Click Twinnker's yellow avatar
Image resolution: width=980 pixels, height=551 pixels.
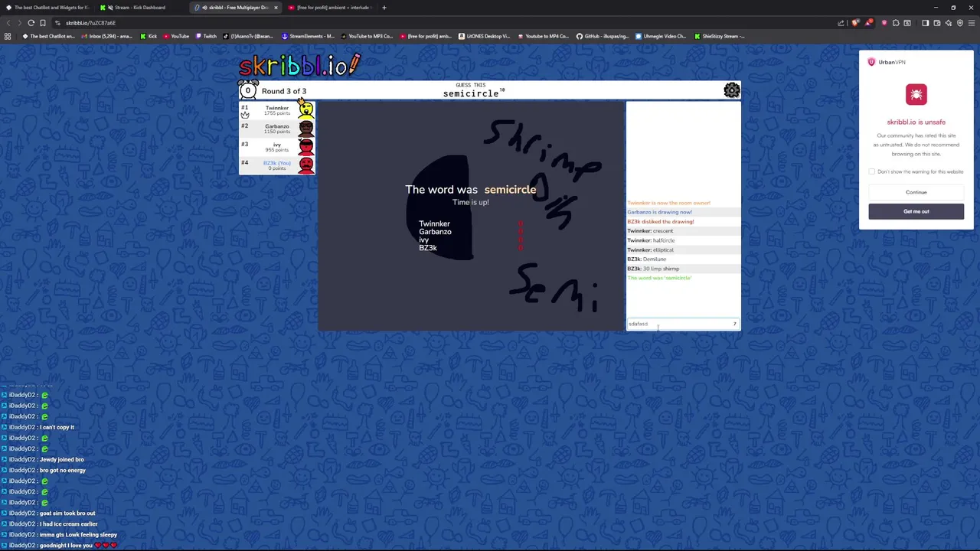pyautogui.click(x=306, y=110)
